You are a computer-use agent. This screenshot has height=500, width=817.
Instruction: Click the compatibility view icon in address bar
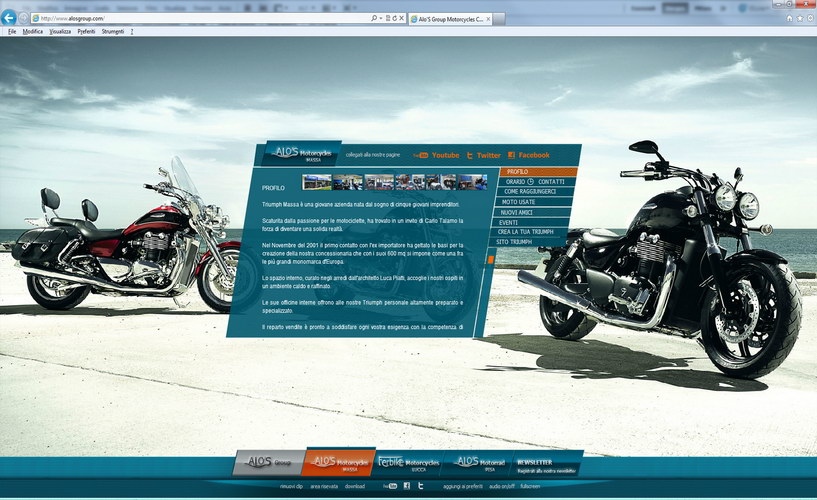(388, 18)
